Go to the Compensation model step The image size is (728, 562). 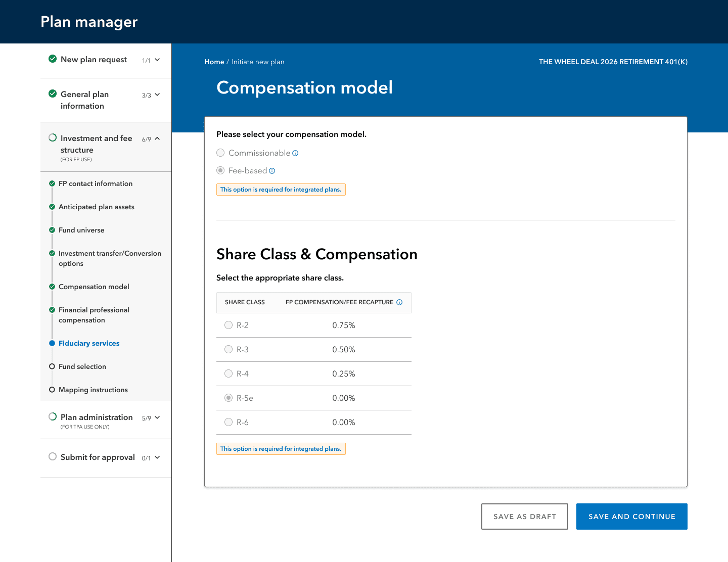click(x=94, y=287)
